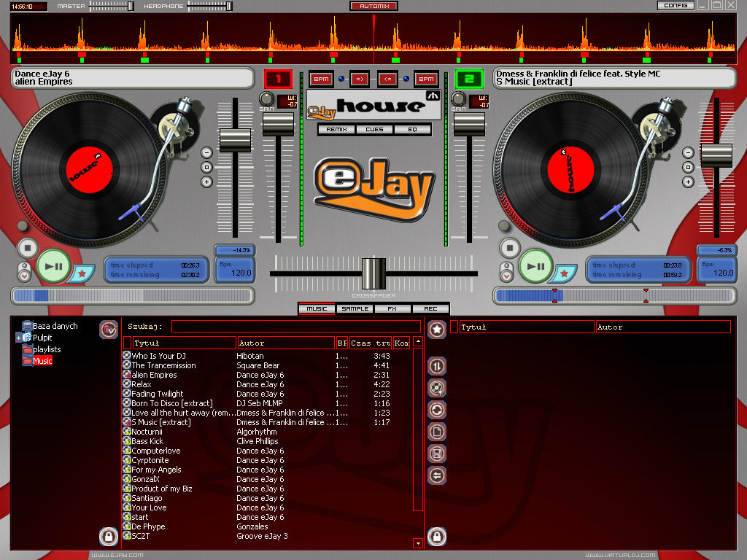Click the right BPM sync button
747x560 pixels.
pyautogui.click(x=426, y=79)
